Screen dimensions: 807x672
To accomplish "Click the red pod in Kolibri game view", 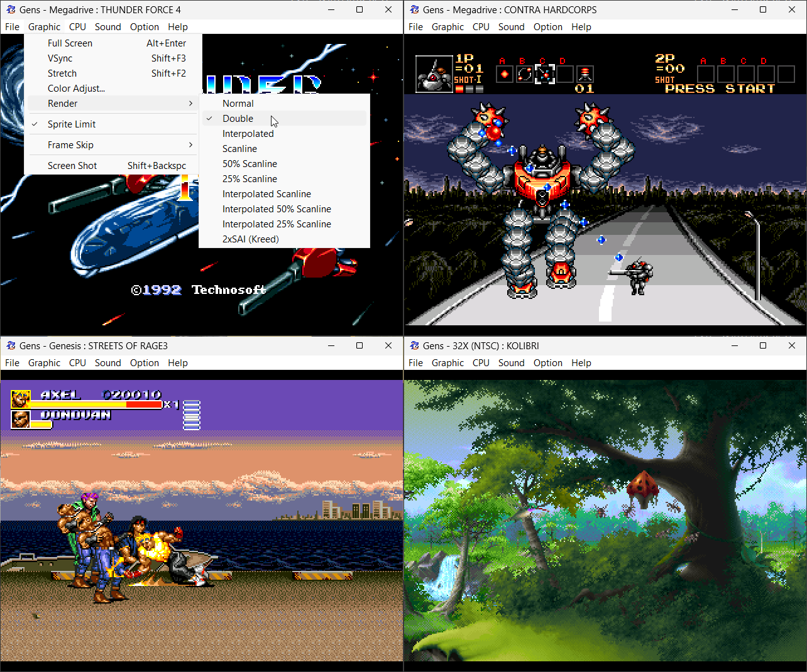I will coord(643,490).
